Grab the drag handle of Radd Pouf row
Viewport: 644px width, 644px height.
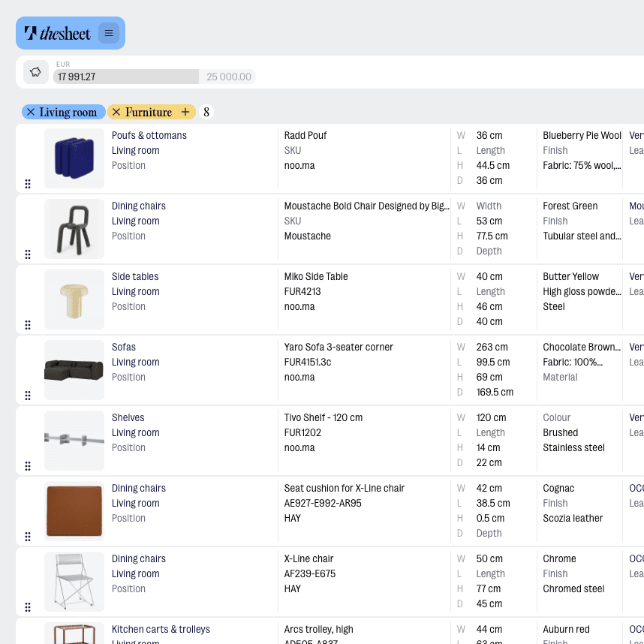[28, 184]
